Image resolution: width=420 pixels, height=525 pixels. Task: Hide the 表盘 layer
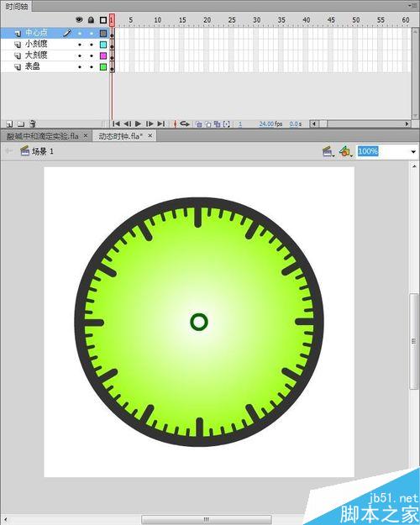pos(79,67)
